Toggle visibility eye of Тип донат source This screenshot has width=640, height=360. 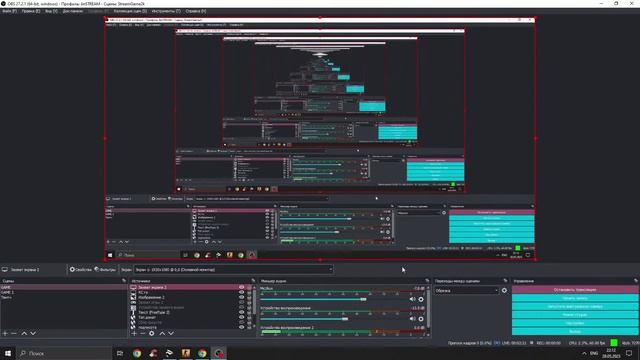[241, 317]
